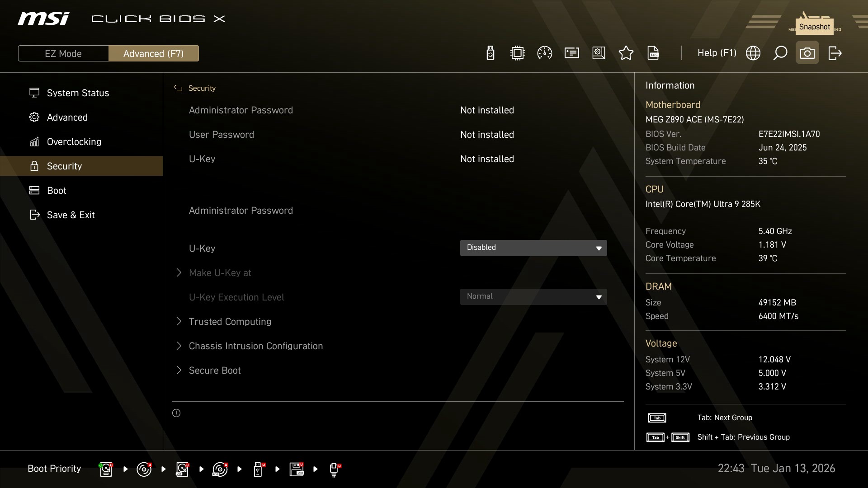
Task: Click the Favorites star icon
Action: [x=626, y=53]
